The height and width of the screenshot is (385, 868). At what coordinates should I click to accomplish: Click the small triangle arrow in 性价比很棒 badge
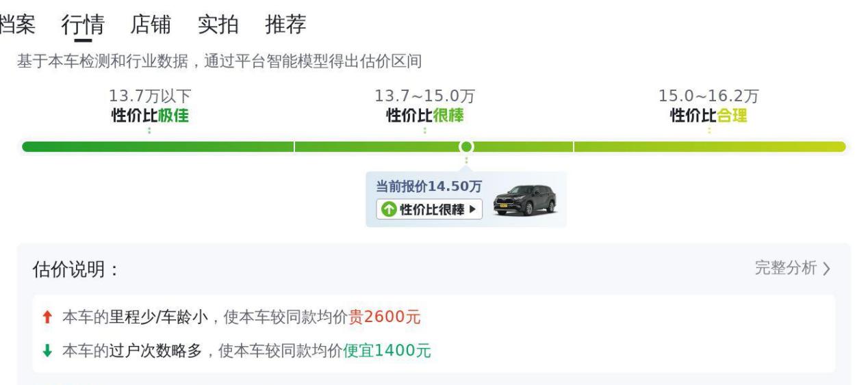point(472,209)
